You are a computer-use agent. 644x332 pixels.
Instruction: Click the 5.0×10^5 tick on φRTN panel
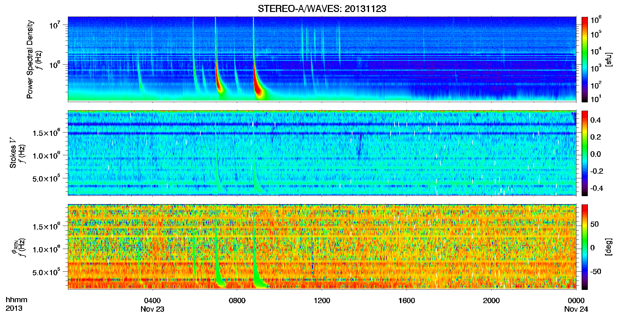pos(46,272)
